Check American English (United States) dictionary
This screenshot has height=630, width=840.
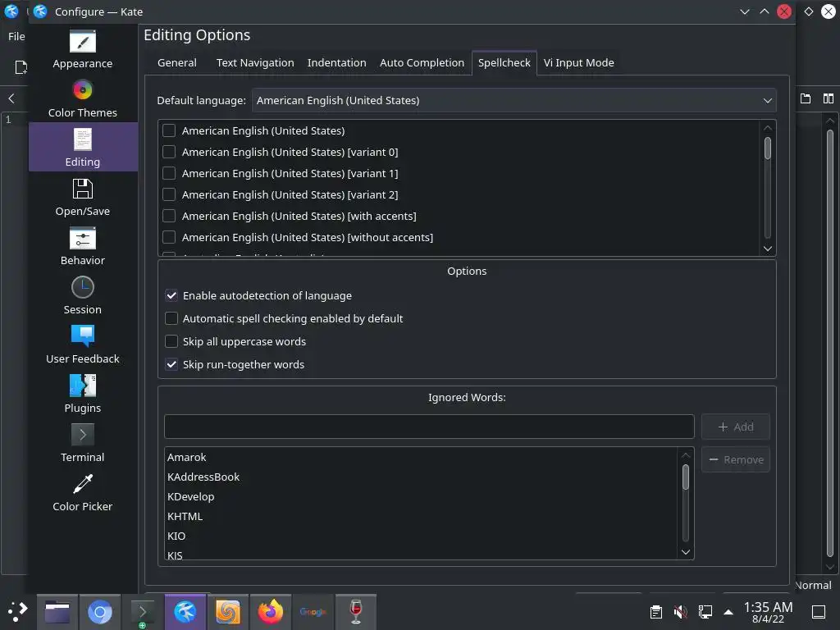point(169,130)
